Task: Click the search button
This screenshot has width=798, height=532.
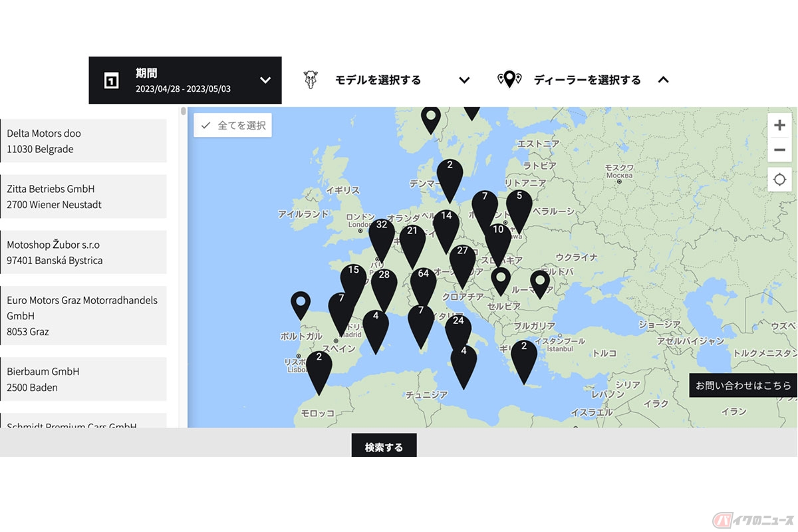Action: (384, 446)
